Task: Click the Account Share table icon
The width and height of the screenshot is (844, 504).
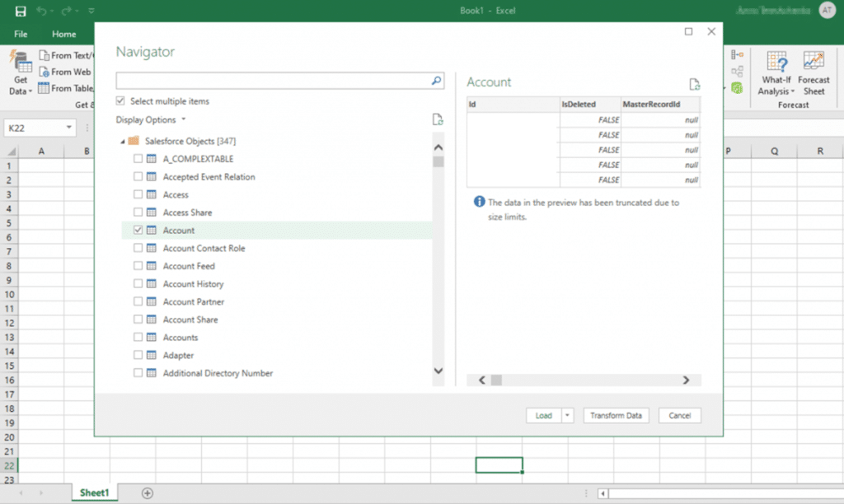Action: point(152,319)
